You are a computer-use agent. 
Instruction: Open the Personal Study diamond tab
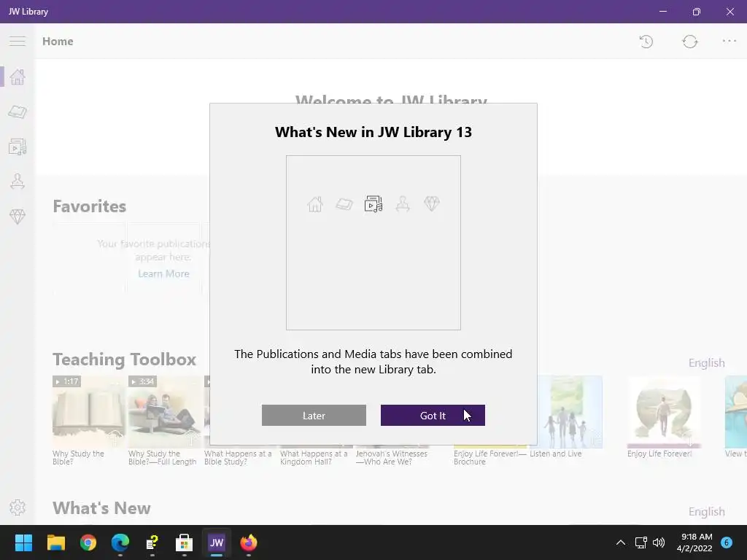[x=18, y=217]
